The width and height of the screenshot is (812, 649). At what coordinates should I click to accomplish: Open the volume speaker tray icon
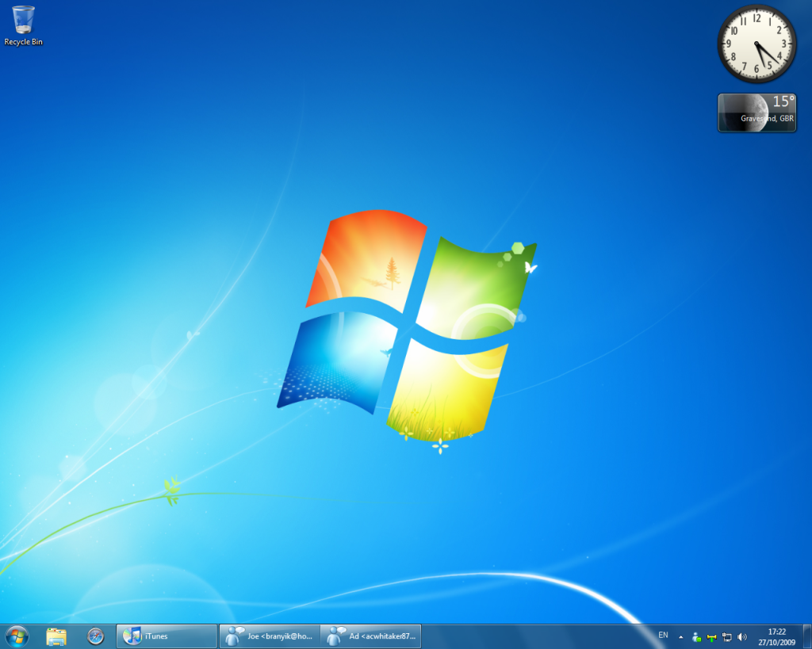(x=742, y=637)
